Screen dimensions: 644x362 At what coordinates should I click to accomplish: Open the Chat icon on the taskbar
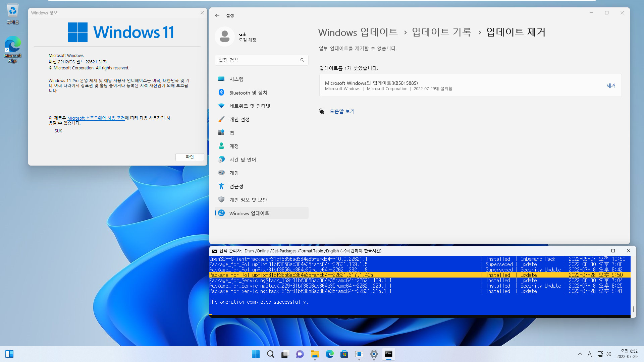pos(300,354)
